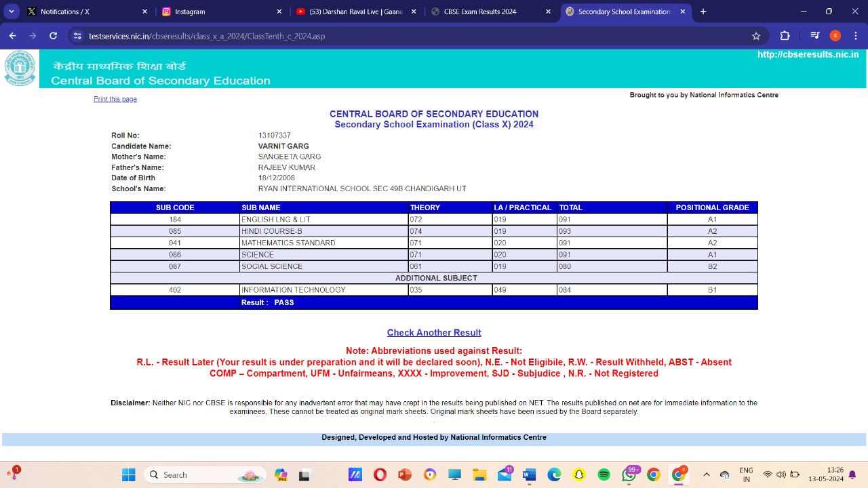Viewport: 868px width, 488px height.
Task: Switch to the Instagram tab
Action: [217, 12]
